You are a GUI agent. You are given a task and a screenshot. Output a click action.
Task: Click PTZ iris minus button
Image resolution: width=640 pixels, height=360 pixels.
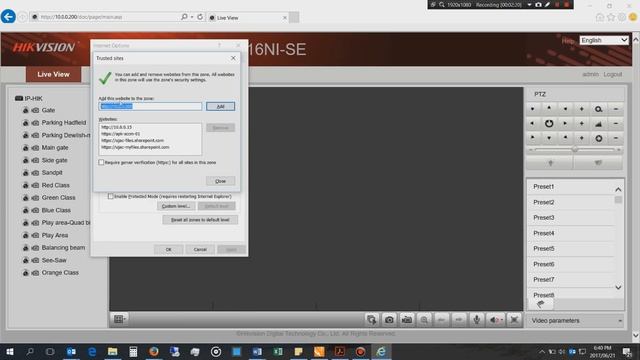616,138
